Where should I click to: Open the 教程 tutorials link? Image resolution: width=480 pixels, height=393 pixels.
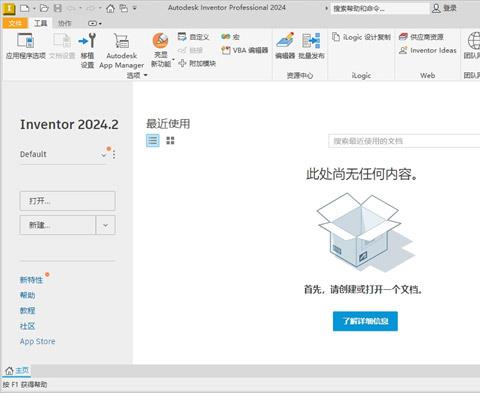coord(27,310)
